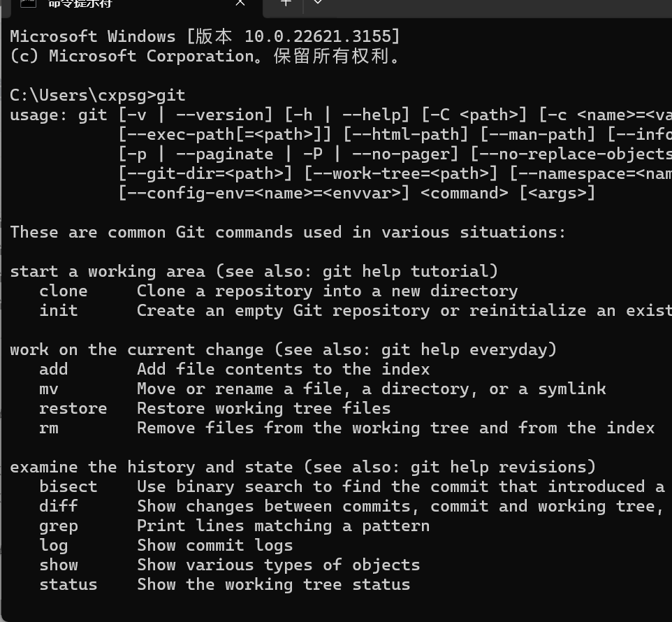
Task: Select the 命令提示符 tab title
Action: [80, 3]
